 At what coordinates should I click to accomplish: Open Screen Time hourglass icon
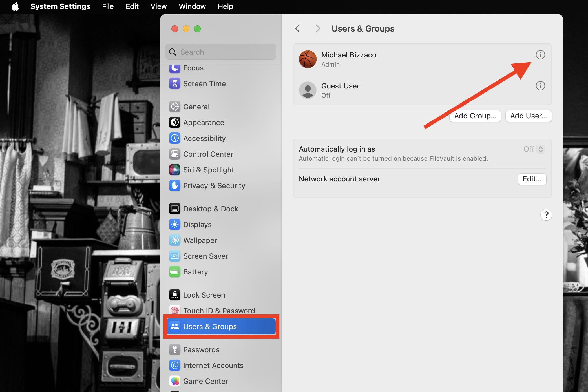[x=174, y=84]
